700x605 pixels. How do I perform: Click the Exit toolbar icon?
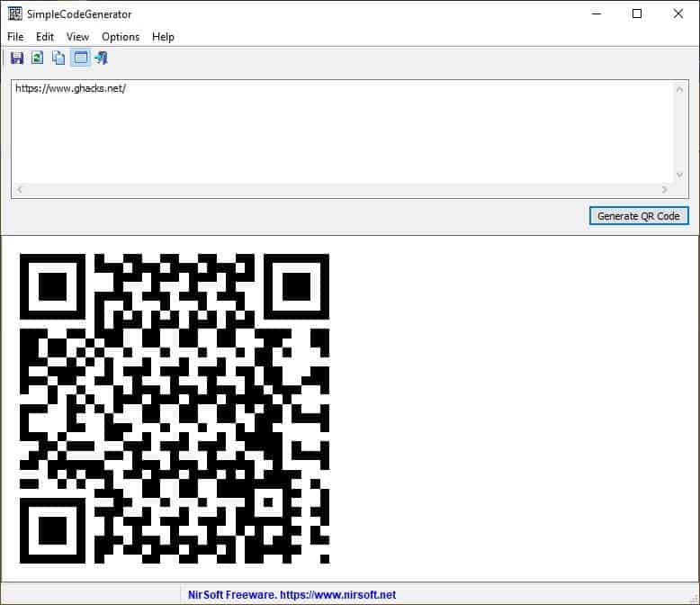[x=102, y=59]
